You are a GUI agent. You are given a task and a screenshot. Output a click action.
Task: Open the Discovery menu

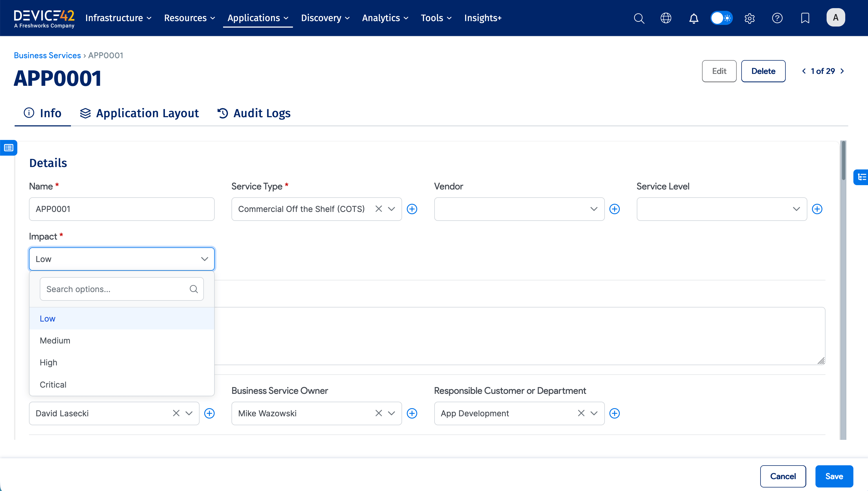coord(325,18)
